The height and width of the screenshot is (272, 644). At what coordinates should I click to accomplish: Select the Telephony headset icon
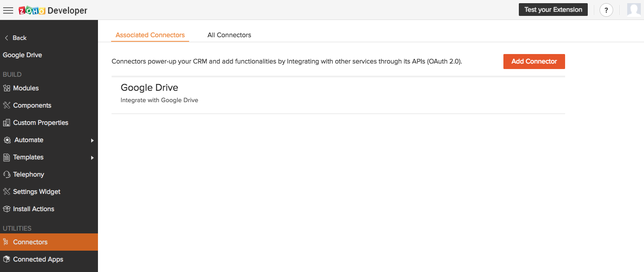tap(6, 174)
